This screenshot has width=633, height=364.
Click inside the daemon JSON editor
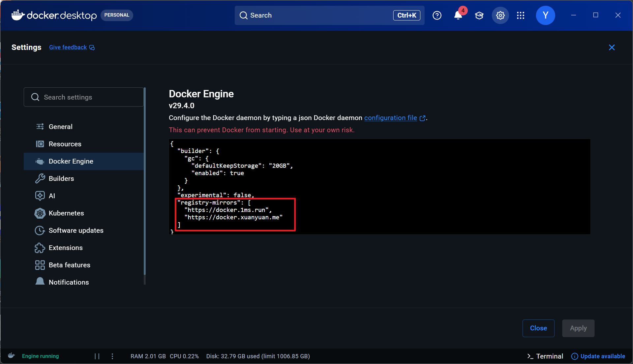pyautogui.click(x=379, y=187)
